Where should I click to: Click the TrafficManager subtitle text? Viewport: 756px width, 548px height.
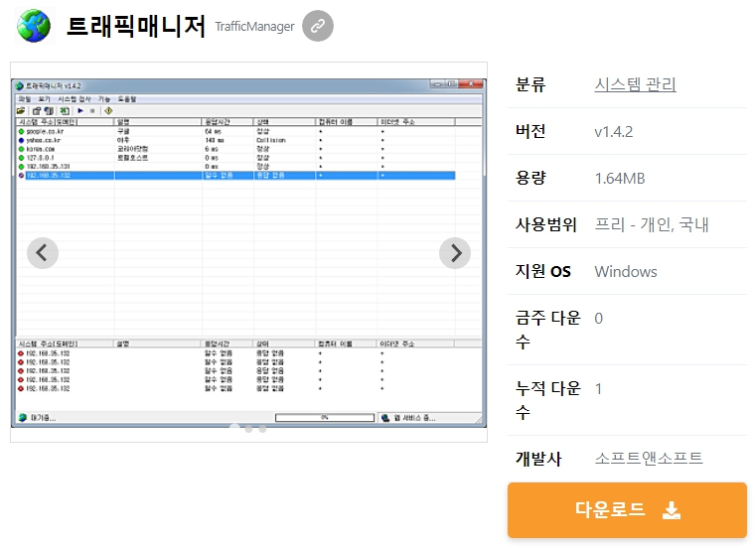pos(254,27)
